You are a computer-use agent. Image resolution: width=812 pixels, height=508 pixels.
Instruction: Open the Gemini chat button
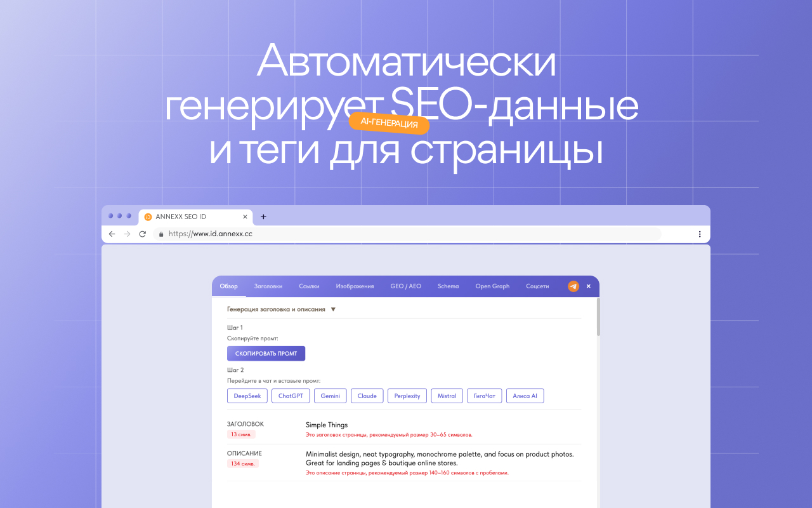pyautogui.click(x=330, y=396)
